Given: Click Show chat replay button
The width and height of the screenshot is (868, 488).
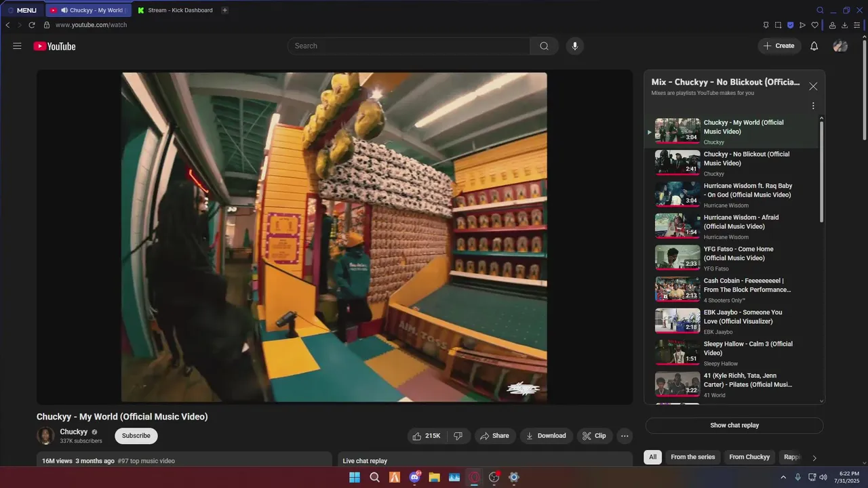Looking at the screenshot, I should (x=734, y=426).
